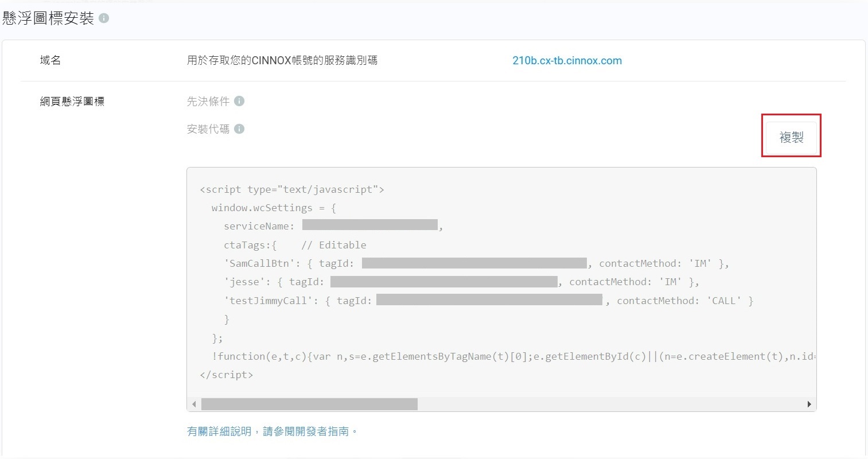
Task: Open the 210b.cx-tb.cinnox.com domain link
Action: click(567, 61)
